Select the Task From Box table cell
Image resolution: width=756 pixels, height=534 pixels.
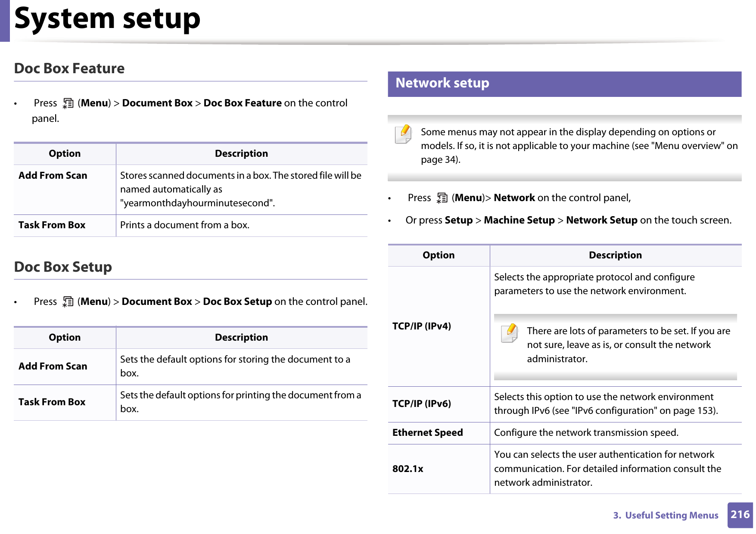(51, 225)
